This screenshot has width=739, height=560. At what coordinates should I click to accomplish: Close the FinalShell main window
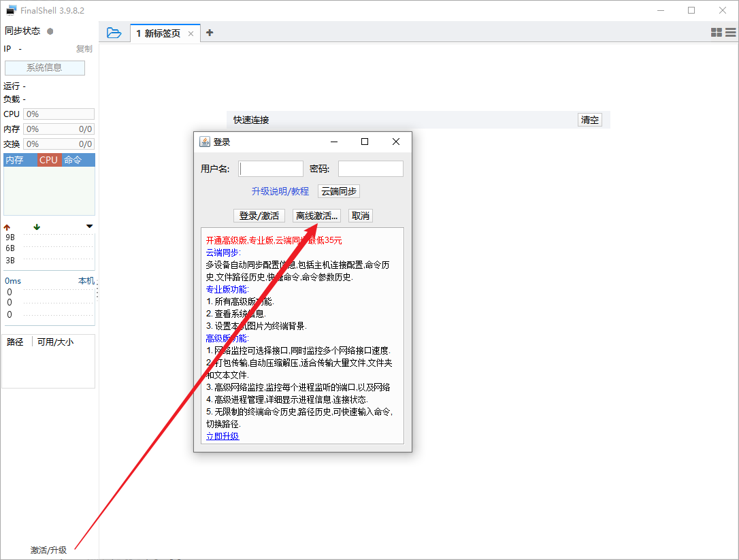click(723, 10)
